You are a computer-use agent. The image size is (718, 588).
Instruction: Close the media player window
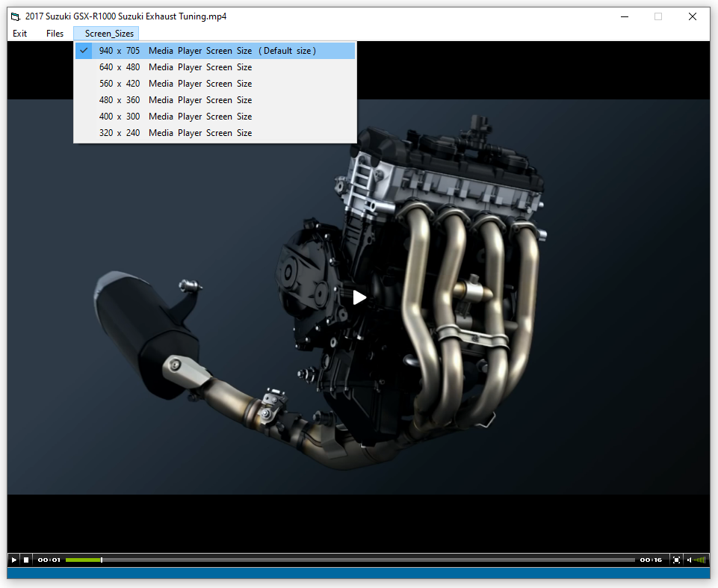pyautogui.click(x=693, y=17)
